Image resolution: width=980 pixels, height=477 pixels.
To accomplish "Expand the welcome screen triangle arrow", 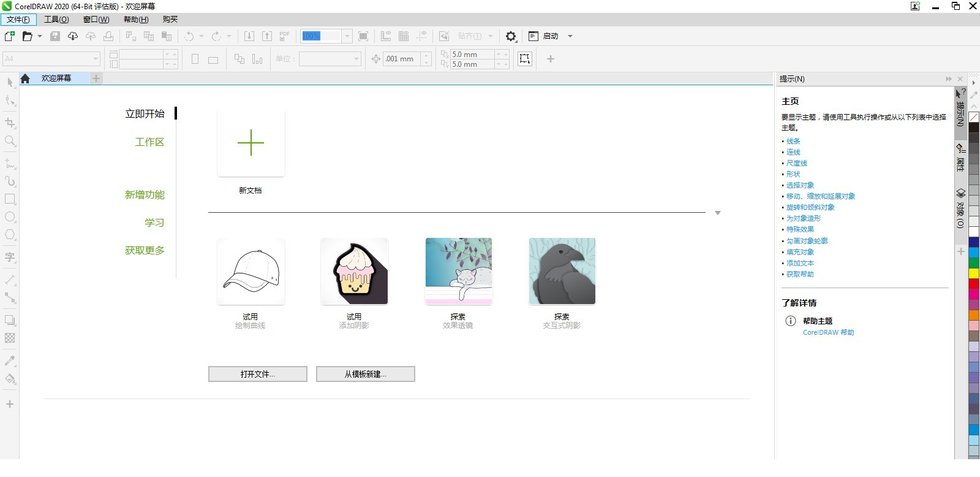I will (x=718, y=213).
